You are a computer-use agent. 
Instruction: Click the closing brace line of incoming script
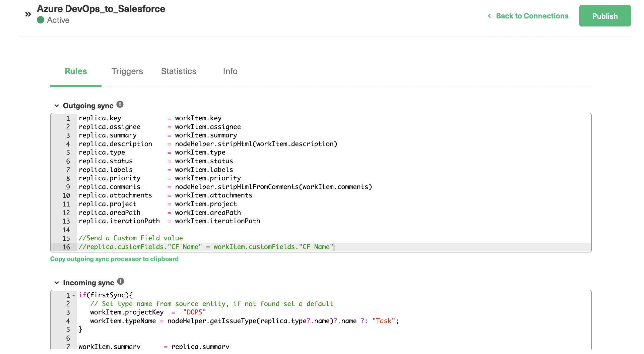(80, 330)
